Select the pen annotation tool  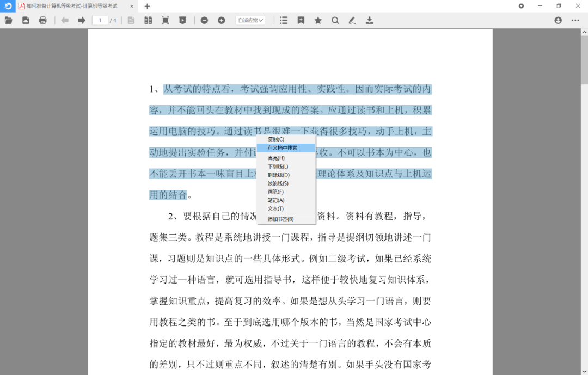[x=352, y=20]
